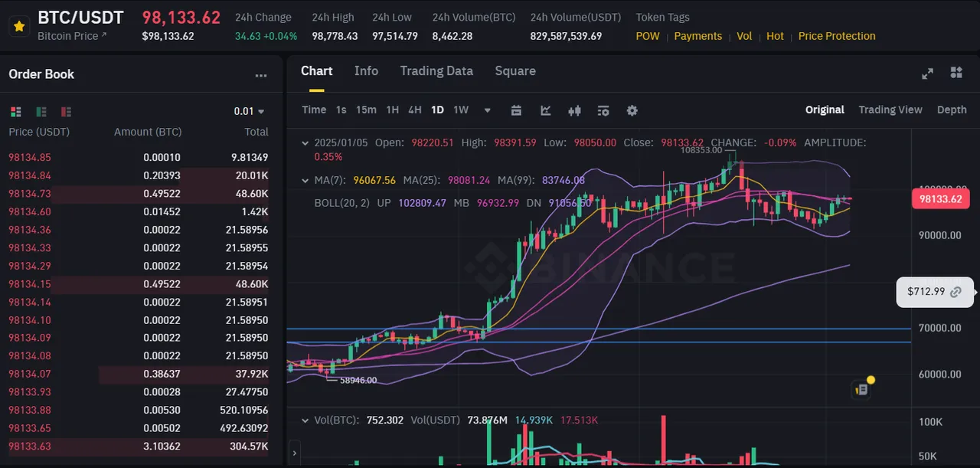Click the red 98133.62 price axis marker
980x468 pixels.
click(x=939, y=199)
